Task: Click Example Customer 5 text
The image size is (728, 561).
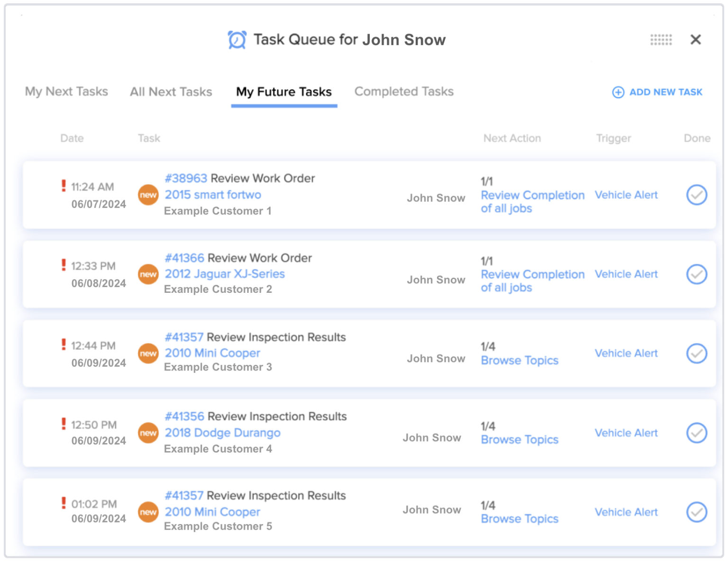Action: point(218,526)
